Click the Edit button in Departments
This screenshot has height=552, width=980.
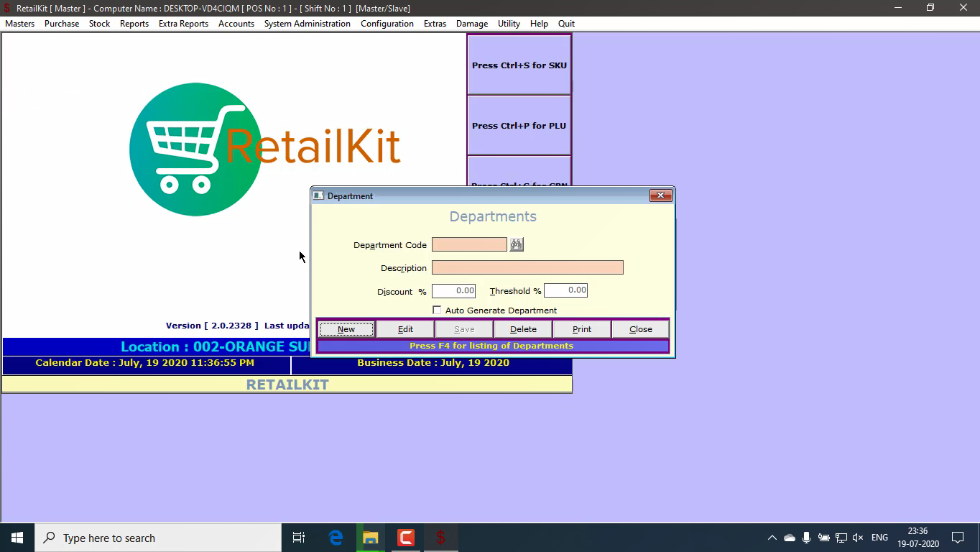pyautogui.click(x=405, y=329)
